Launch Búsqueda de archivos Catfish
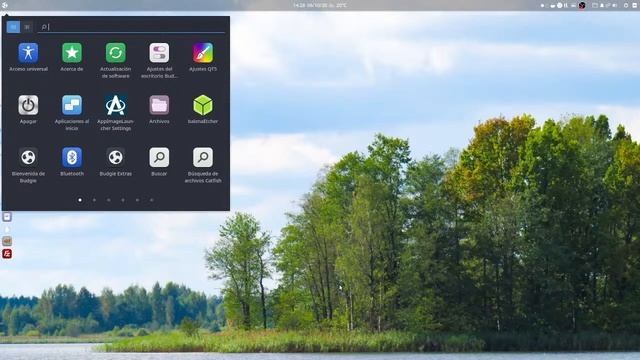Screen dimensions: 640x360 pyautogui.click(x=203, y=165)
